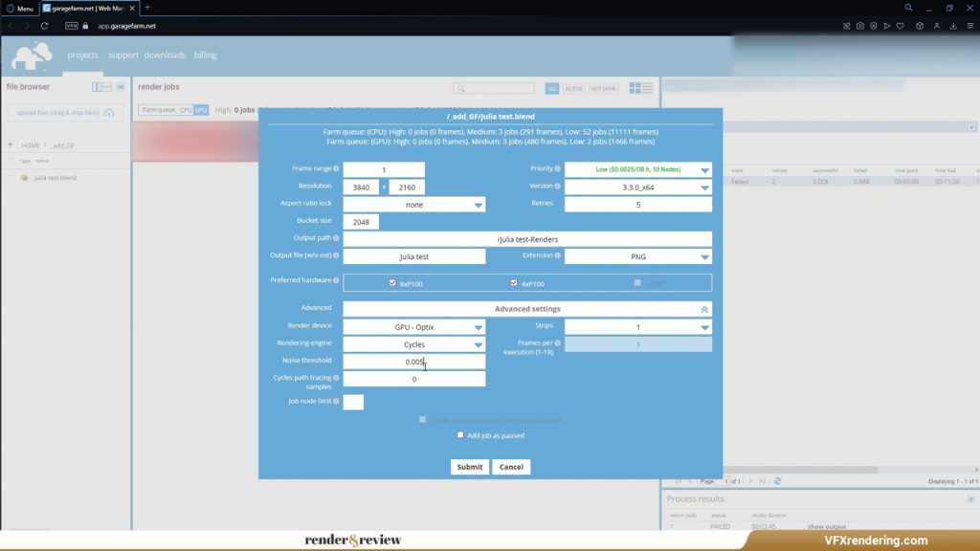
Task: Filter render jobs by ACTIVE
Action: 573,89
